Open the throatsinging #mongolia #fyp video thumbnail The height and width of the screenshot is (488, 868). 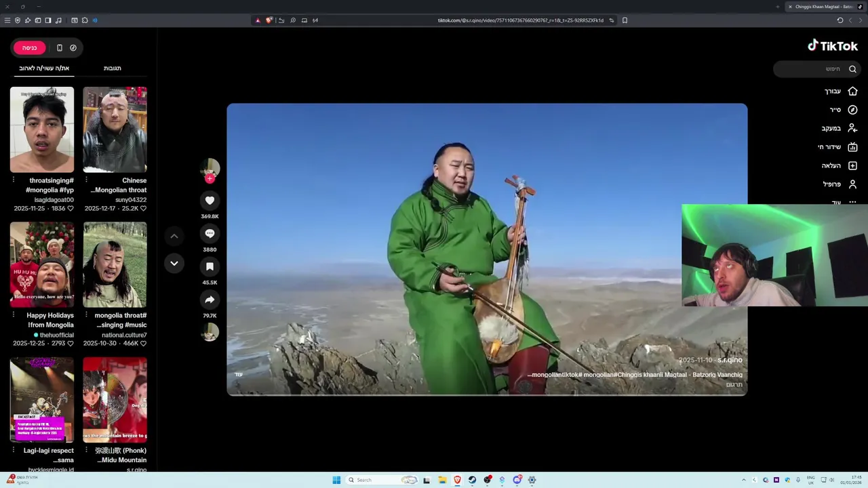coord(42,129)
